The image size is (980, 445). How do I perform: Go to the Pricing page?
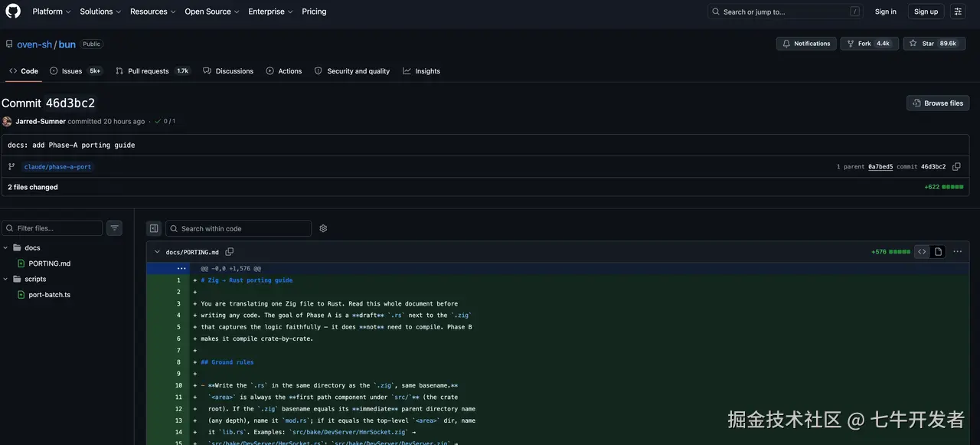[x=314, y=11]
